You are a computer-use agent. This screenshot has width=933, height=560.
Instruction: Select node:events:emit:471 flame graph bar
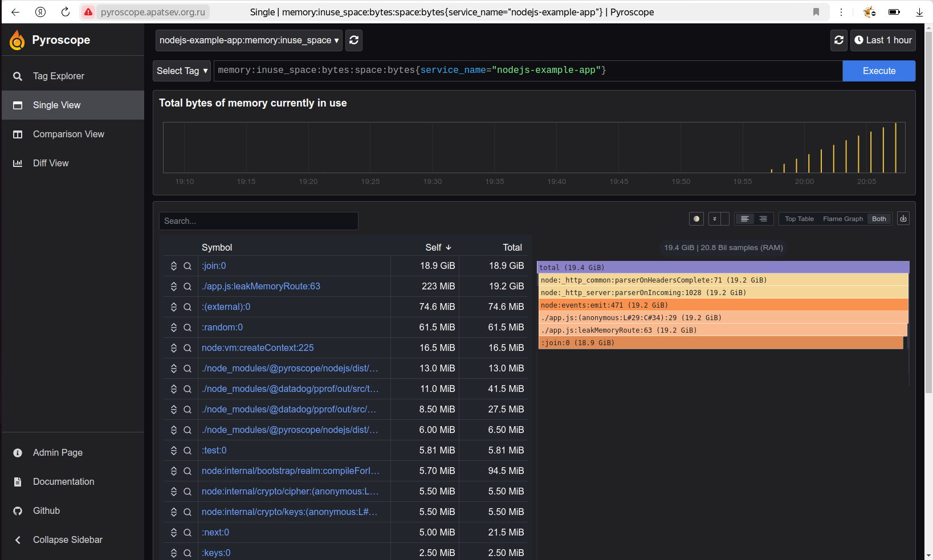point(723,305)
